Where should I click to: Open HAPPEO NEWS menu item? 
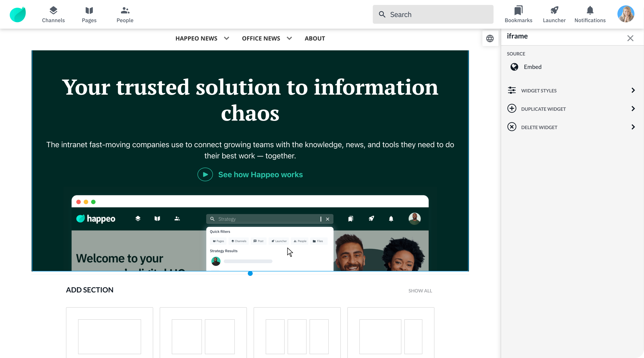196,38
